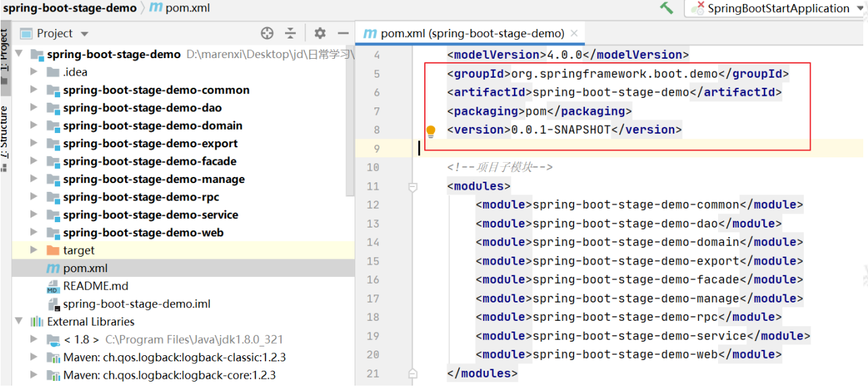Viewport: 868px width, 389px height.
Task: Click the spring-boot-stage-demo breadcrumb root
Action: point(69,8)
